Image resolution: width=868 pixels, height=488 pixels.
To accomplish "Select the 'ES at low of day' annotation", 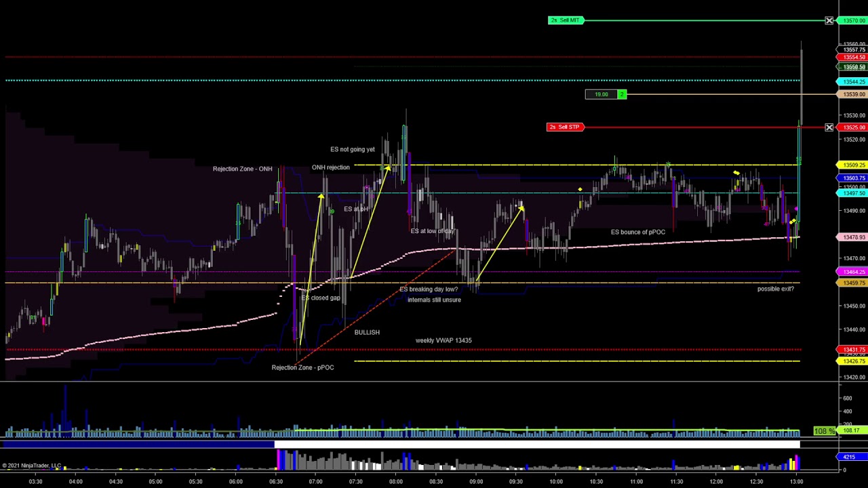I will [x=433, y=231].
